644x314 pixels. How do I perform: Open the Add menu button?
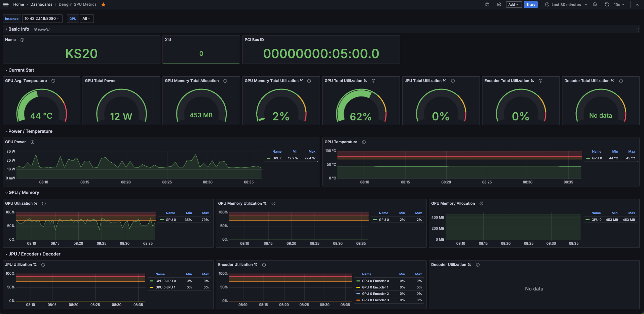tap(514, 4)
